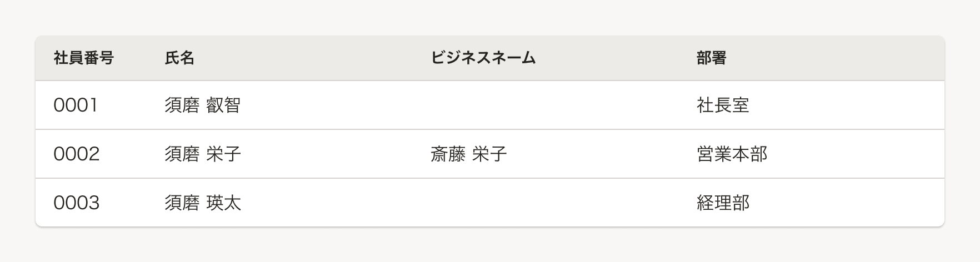This screenshot has width=980, height=262.
Task: Click the given name 瑛太
Action: pyautogui.click(x=223, y=203)
